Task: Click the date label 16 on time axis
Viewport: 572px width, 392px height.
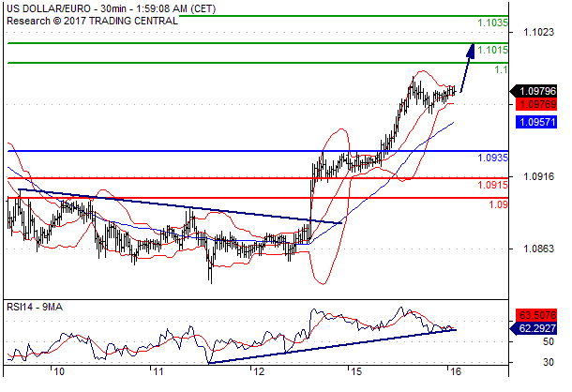Action: tap(456, 372)
